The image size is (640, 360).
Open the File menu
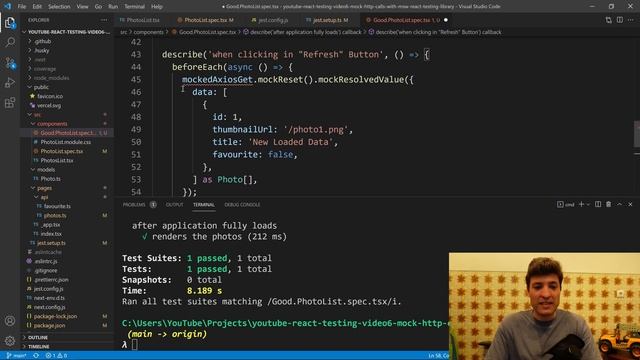click(22, 7)
